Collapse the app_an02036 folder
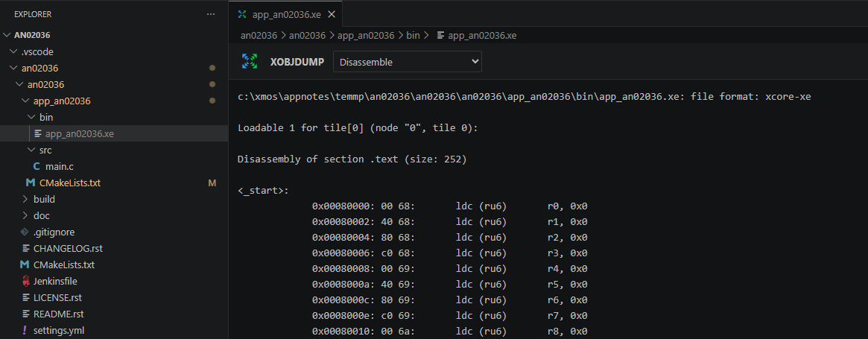This screenshot has height=339, width=868. point(25,101)
